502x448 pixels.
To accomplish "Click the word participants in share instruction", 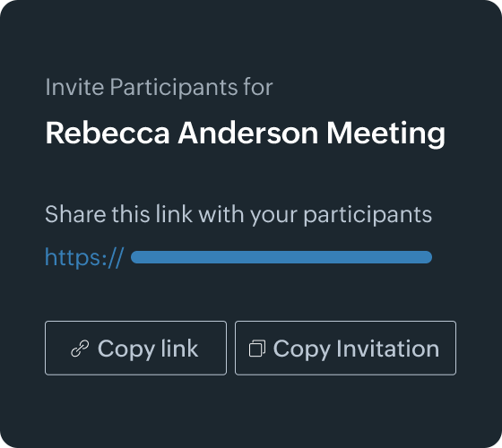I will (368, 215).
